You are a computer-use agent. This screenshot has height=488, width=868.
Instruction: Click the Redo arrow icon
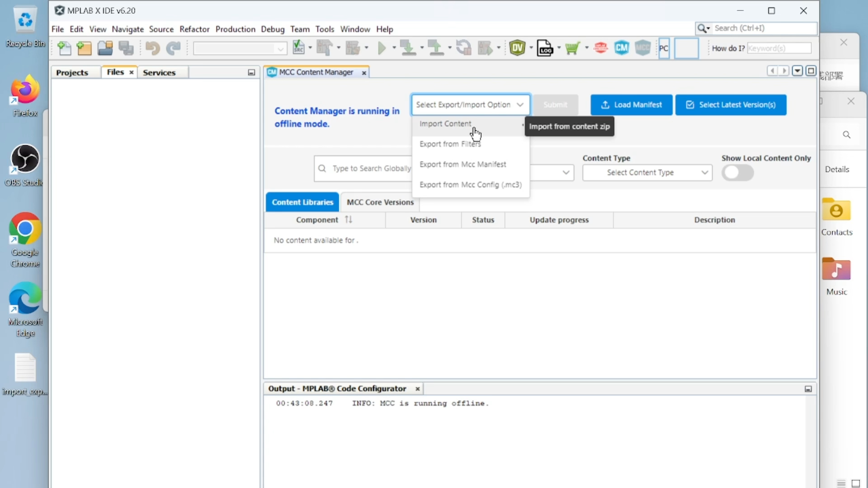click(x=174, y=48)
